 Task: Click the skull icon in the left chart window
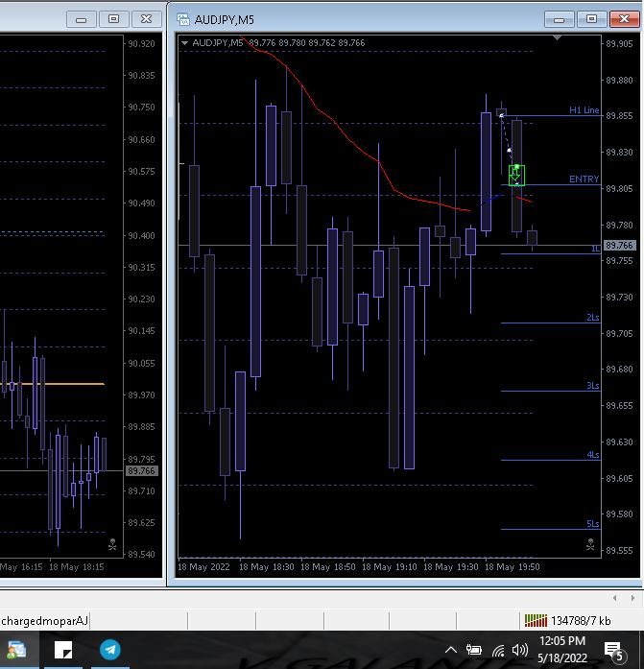(x=112, y=544)
